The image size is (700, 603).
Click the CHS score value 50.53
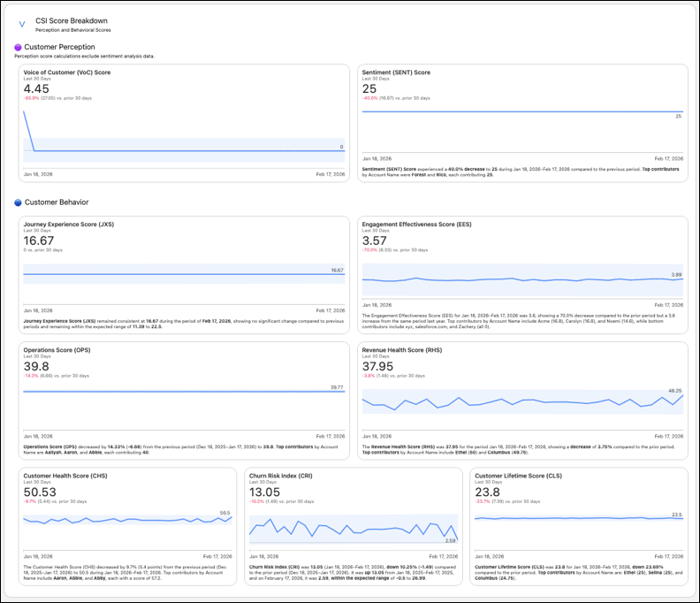coord(40,492)
